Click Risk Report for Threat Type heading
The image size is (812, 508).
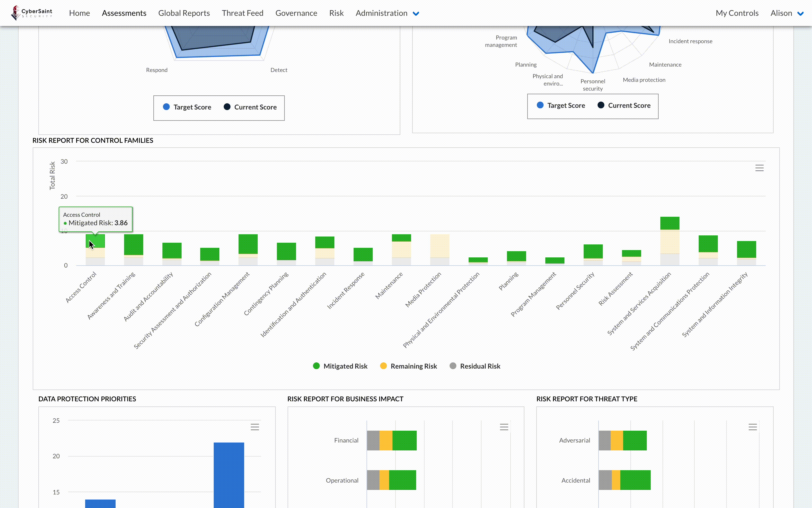click(x=587, y=399)
